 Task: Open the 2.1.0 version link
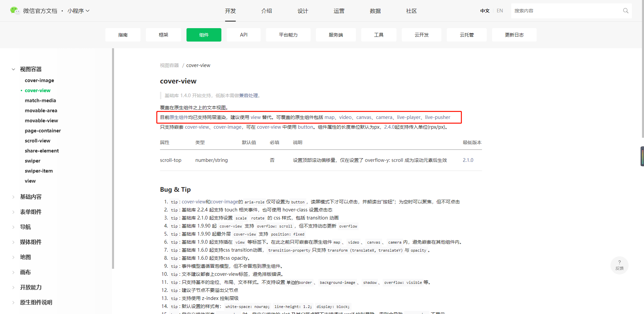(x=468, y=160)
